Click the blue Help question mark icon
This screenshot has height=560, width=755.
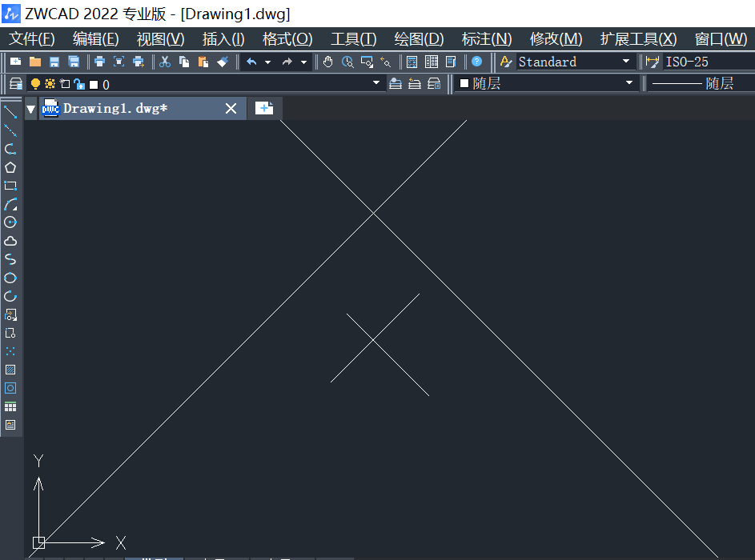[476, 62]
